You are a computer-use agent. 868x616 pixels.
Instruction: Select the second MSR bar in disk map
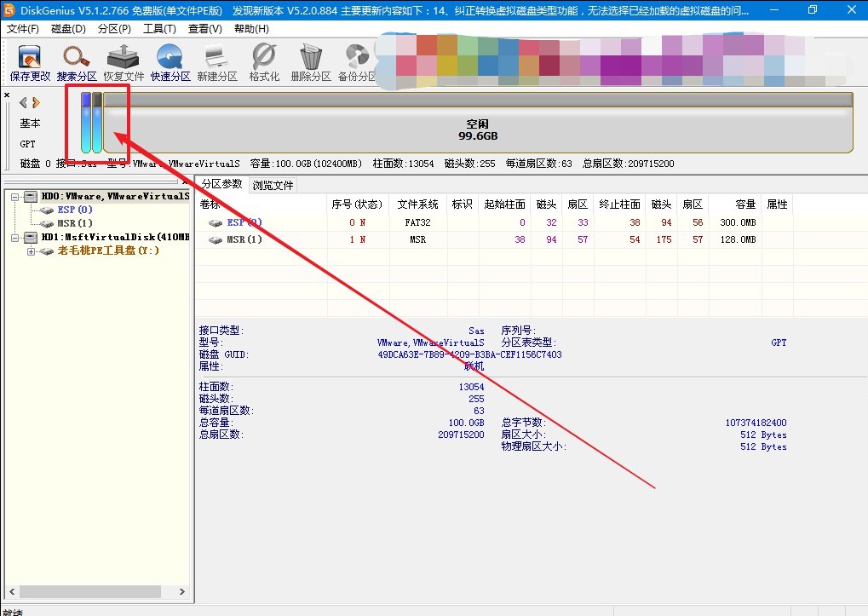(97, 123)
